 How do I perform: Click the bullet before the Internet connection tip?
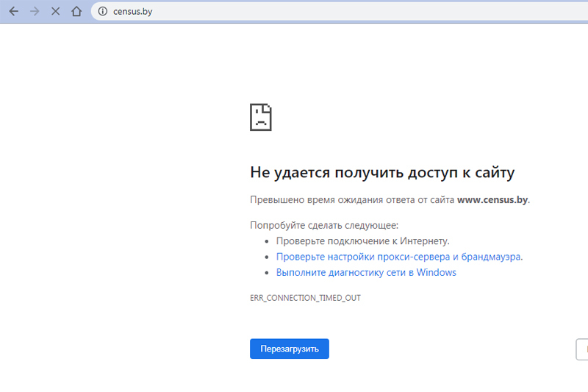(x=267, y=241)
